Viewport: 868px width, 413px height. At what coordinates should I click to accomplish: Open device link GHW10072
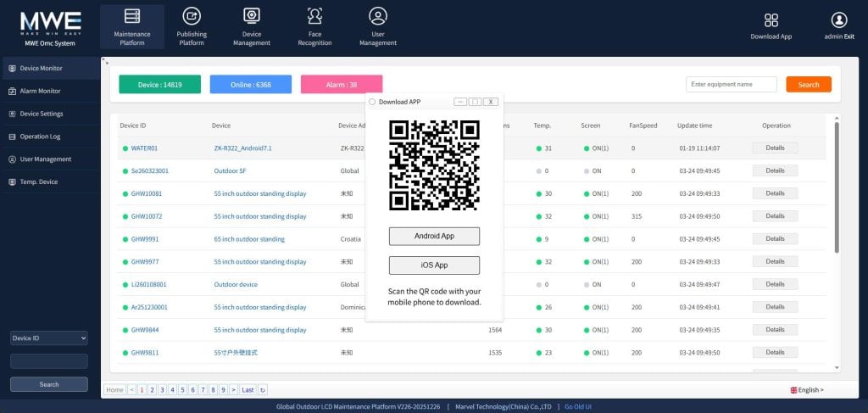pos(146,216)
